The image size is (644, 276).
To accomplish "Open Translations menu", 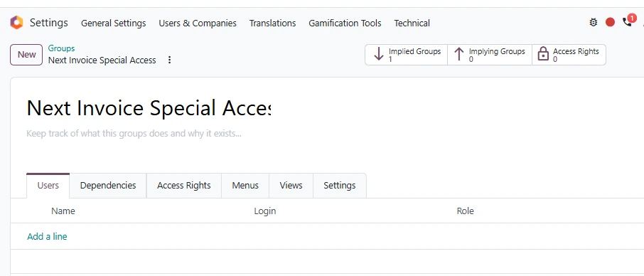I will pyautogui.click(x=272, y=23).
